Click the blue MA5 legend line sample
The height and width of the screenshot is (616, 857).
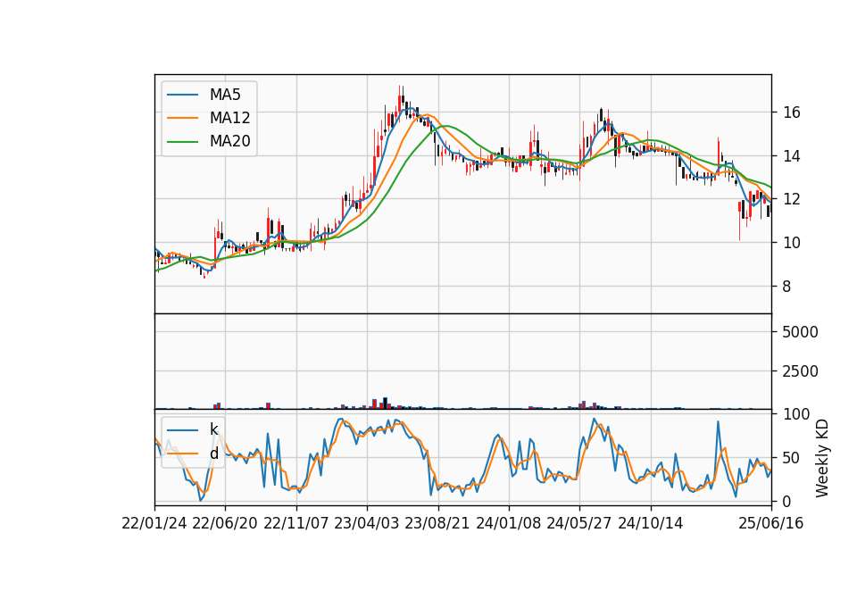[182, 96]
